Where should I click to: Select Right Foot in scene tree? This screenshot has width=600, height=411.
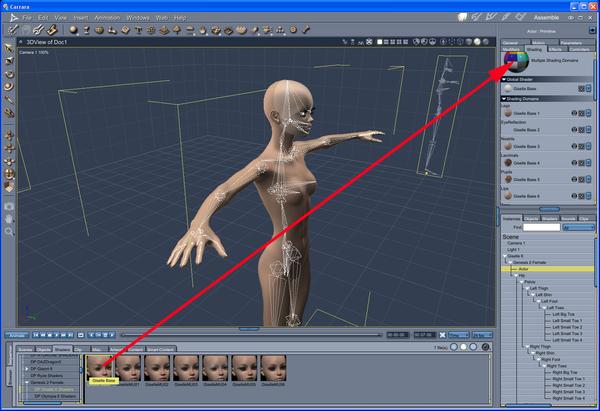coord(551,360)
